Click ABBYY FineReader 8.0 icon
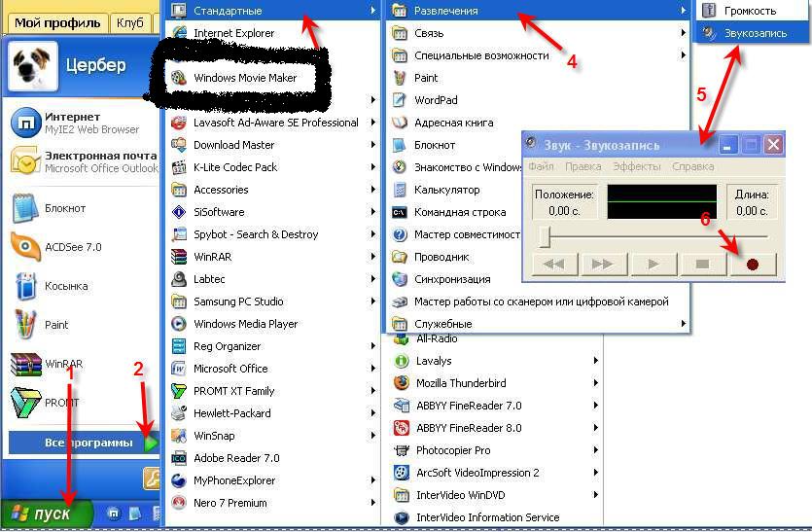Image resolution: width=812 pixels, height=532 pixels. tap(402, 428)
